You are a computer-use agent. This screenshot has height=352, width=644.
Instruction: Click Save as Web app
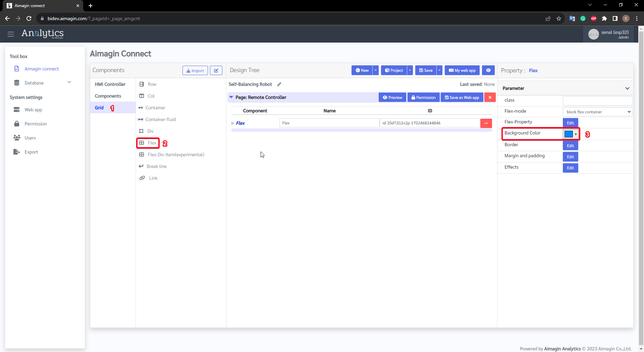[462, 98]
